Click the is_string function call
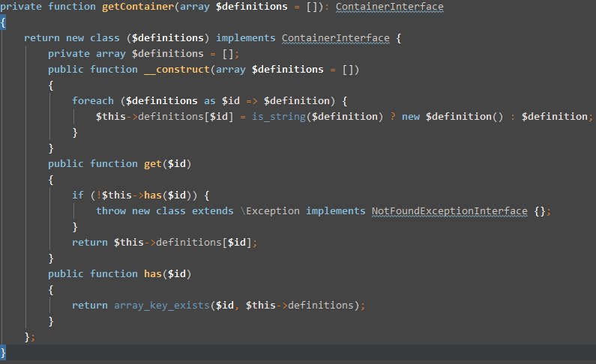Image resolution: width=596 pixels, height=364 pixels. coord(279,117)
